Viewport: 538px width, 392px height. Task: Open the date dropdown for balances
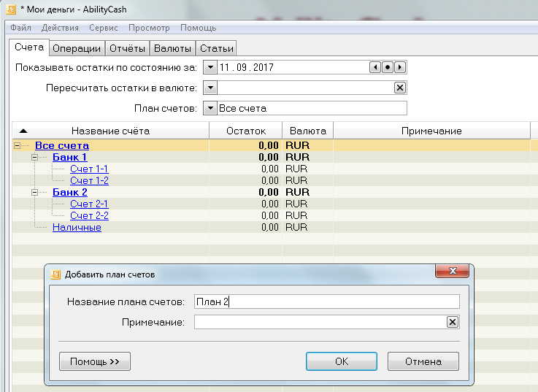tap(210, 67)
